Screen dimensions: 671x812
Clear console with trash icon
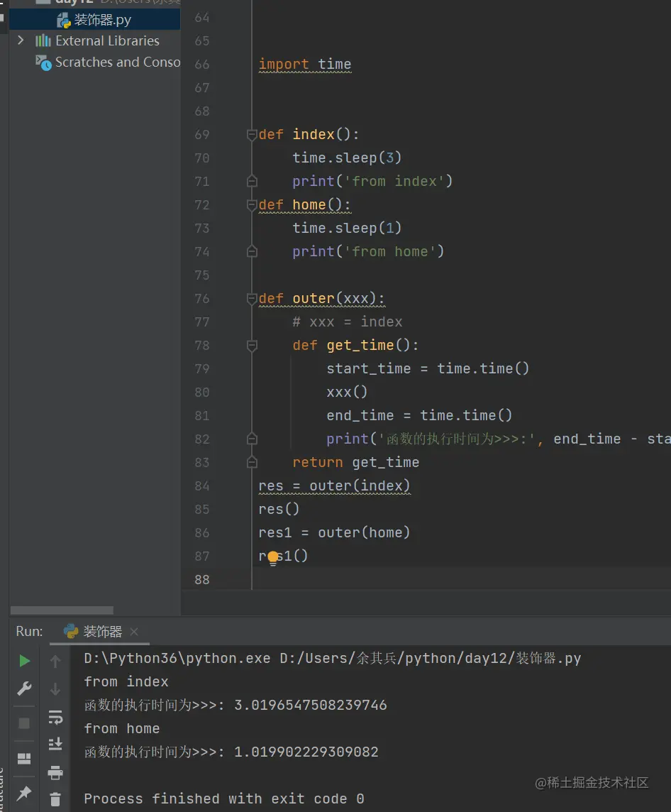[x=55, y=799]
